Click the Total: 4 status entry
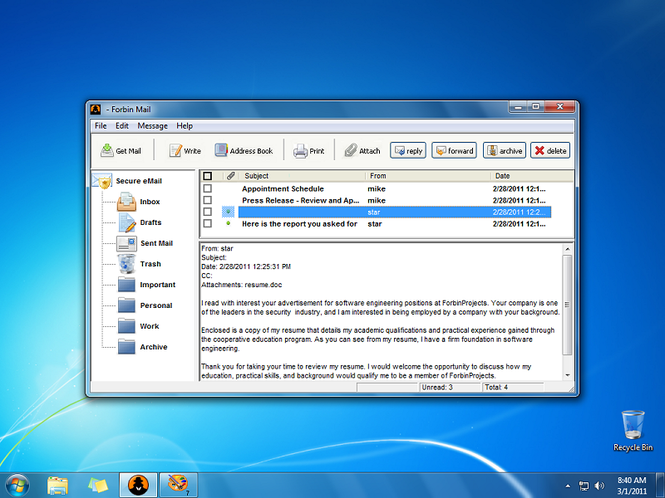 513,387
